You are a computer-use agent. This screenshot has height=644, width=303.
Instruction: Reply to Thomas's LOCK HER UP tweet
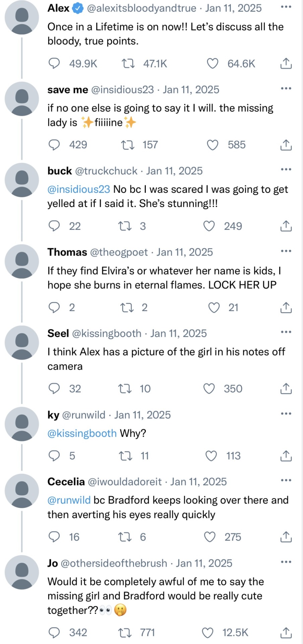(x=54, y=307)
